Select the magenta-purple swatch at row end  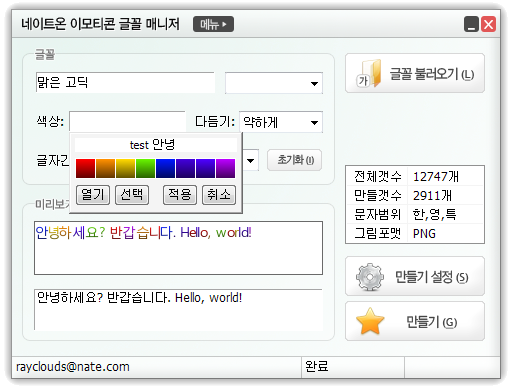pyautogui.click(x=225, y=168)
